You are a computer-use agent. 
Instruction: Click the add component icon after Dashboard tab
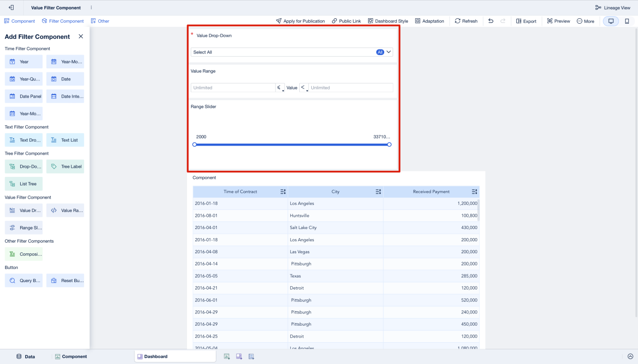tap(227, 356)
